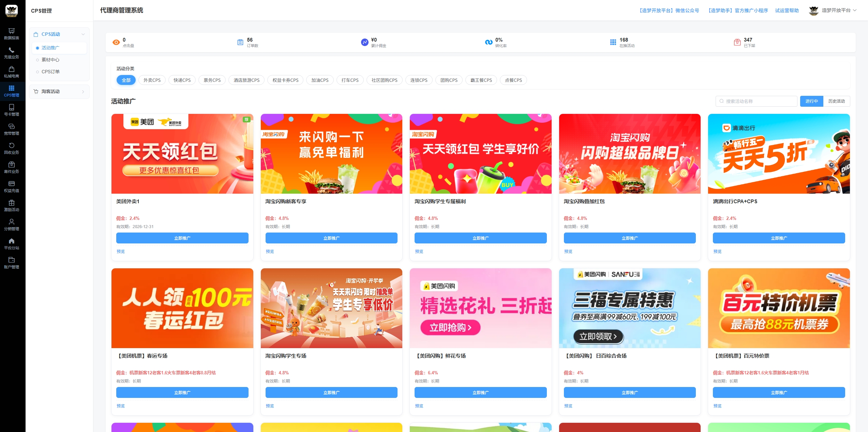This screenshot has height=432, width=868.
Task: Click 立即推广 for 淘宝闪购学生专场
Action: point(331,392)
